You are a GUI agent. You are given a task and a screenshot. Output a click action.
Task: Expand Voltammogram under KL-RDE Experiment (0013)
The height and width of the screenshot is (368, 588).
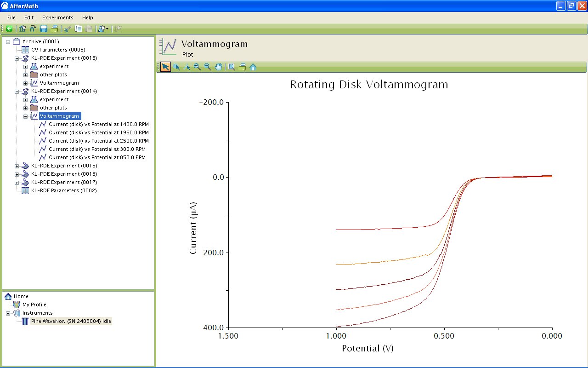click(x=26, y=83)
